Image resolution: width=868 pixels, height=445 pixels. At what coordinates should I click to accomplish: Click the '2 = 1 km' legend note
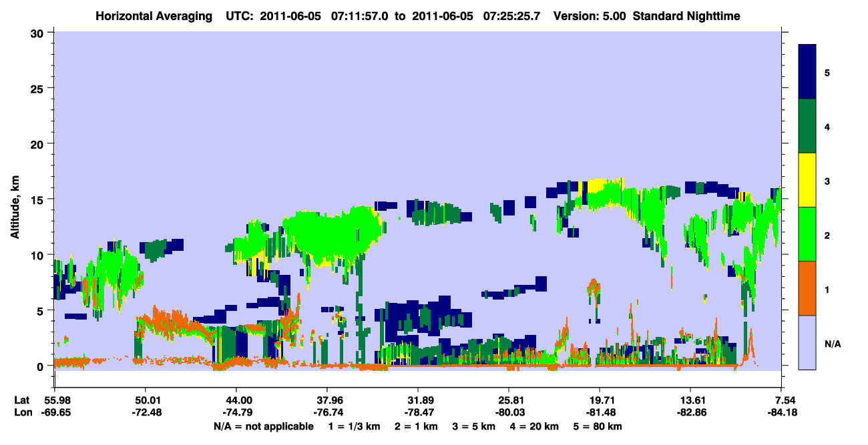point(417,426)
